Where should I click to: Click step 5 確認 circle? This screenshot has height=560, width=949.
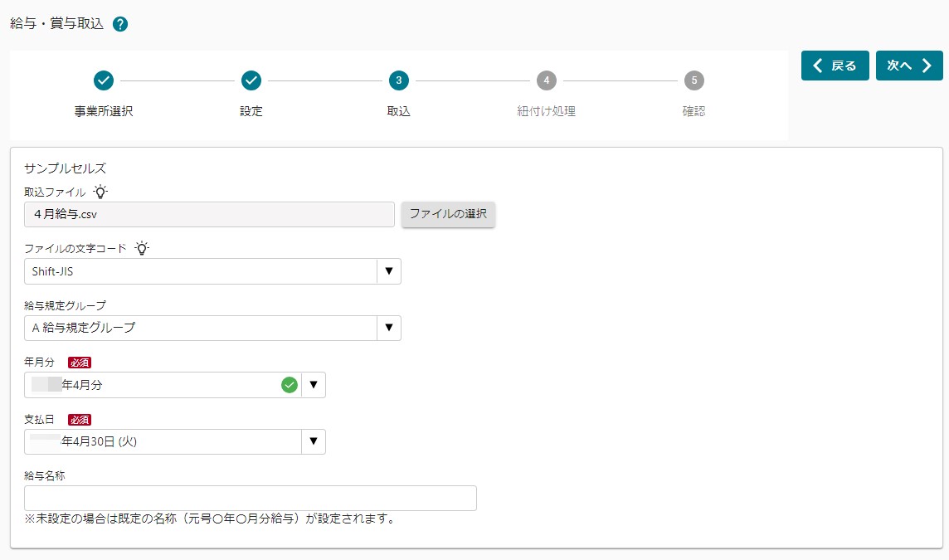tap(694, 80)
